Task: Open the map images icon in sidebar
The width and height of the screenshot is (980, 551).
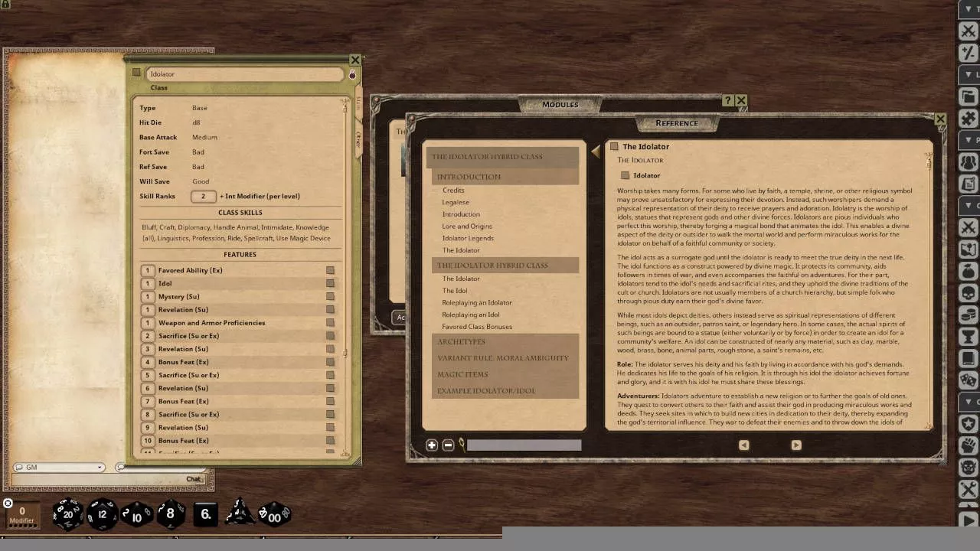Action: tap(969, 250)
